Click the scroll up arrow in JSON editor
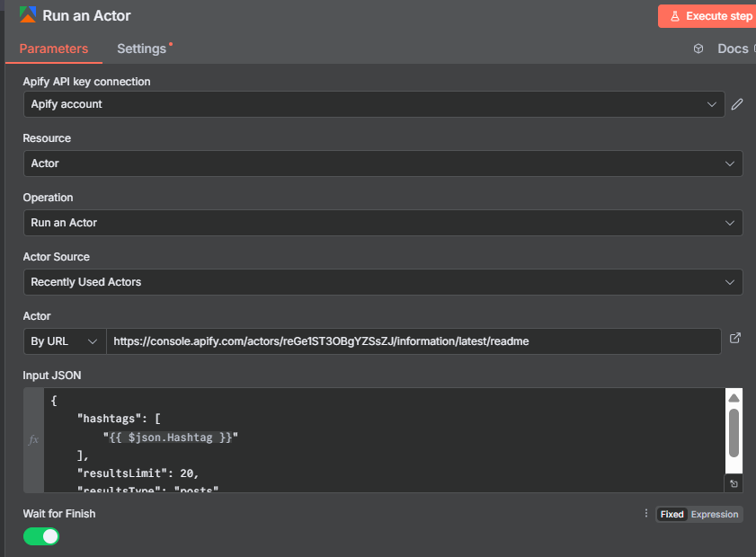This screenshot has height=557, width=756. 734,397
